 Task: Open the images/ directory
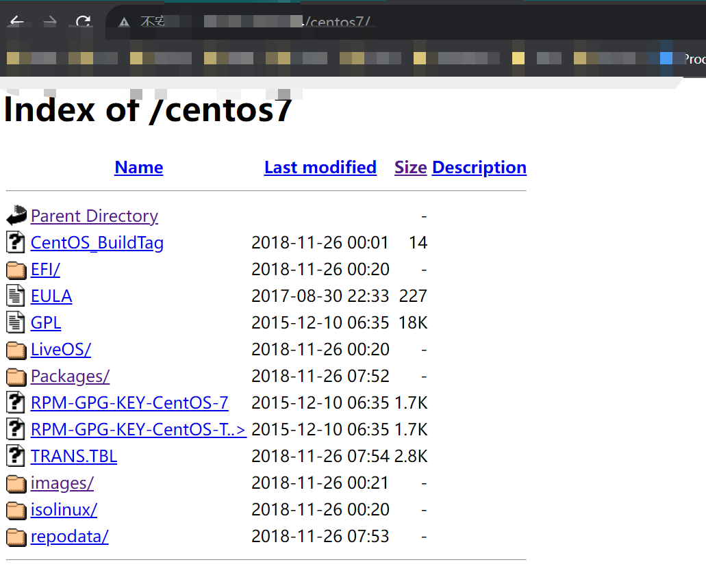[x=62, y=483]
